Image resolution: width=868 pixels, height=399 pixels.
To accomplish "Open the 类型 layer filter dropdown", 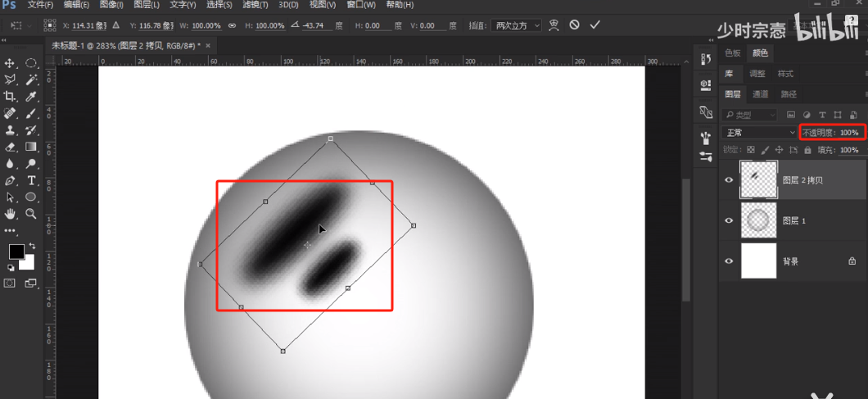I will coord(750,116).
